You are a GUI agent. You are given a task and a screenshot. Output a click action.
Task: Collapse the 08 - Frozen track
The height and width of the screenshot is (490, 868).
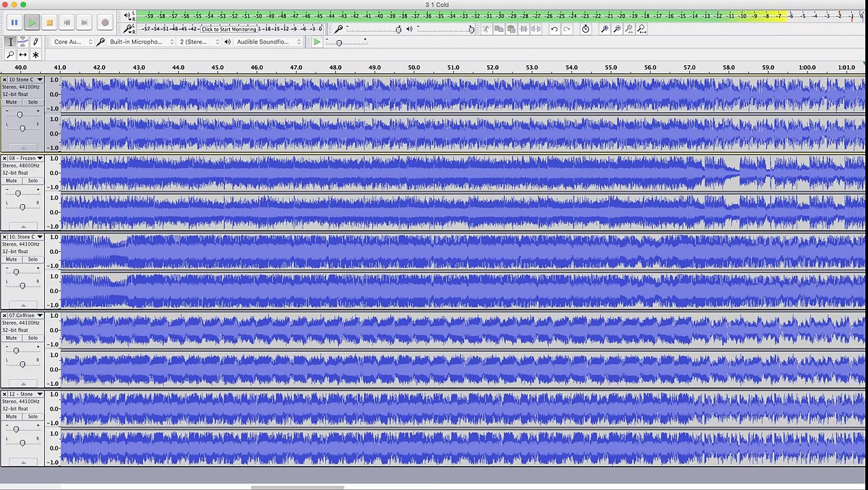pyautogui.click(x=23, y=227)
